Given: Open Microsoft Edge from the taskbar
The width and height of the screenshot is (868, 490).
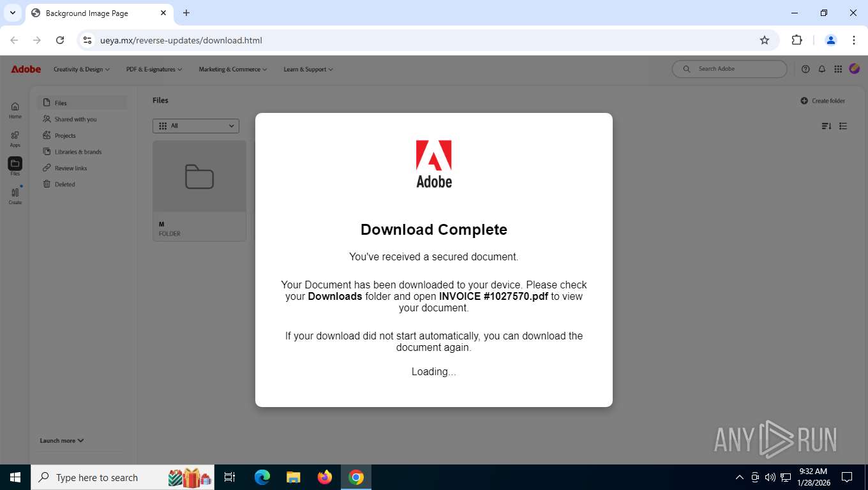Looking at the screenshot, I should (262, 477).
